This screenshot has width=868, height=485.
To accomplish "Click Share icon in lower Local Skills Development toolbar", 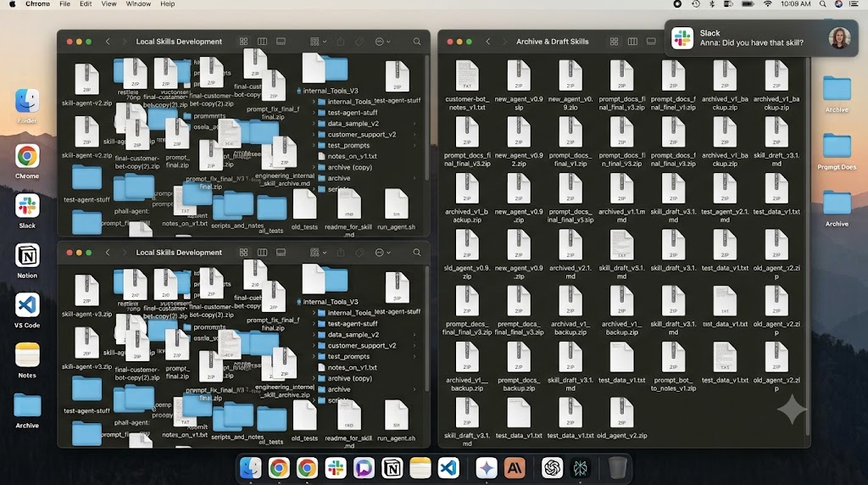I will 341,253.
